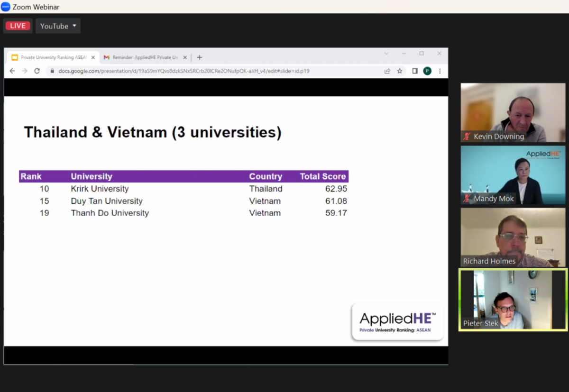Click the Total Score column header
Viewport: 569px width, 392px height.
point(323,176)
